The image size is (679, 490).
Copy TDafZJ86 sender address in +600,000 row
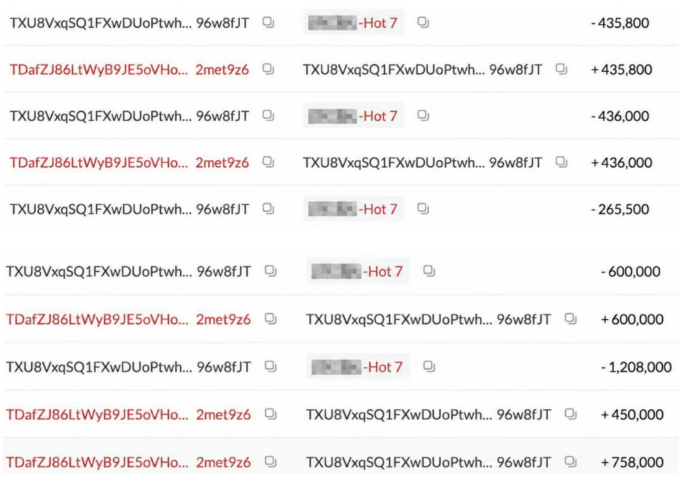point(271,319)
